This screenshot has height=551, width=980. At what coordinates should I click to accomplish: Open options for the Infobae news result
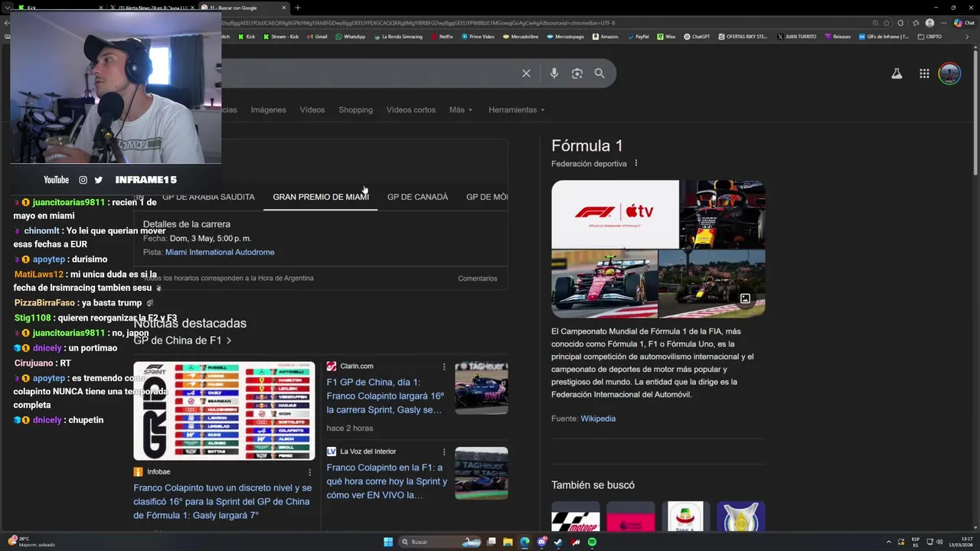[309, 472]
